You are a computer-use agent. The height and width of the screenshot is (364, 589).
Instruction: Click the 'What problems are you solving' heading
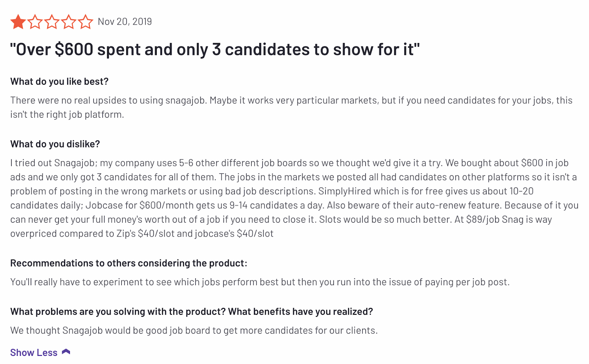click(x=191, y=312)
